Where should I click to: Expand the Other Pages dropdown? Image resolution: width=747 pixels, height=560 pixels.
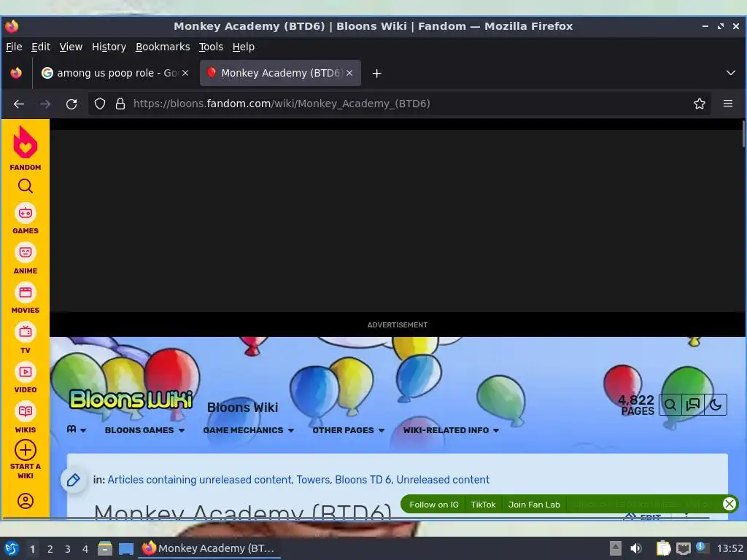(x=348, y=430)
